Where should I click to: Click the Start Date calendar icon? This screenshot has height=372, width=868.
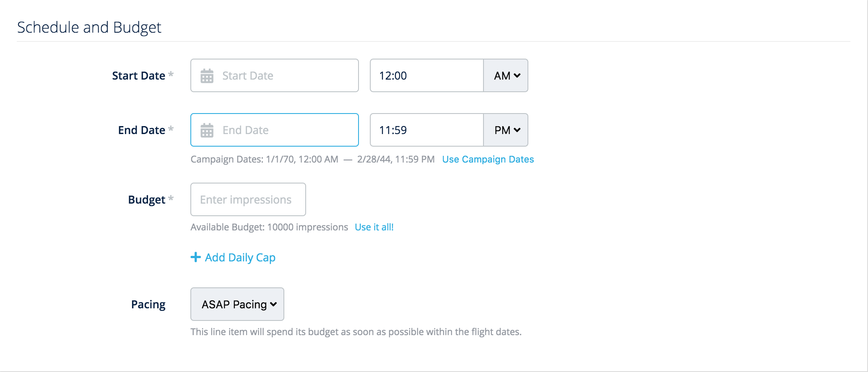point(207,75)
